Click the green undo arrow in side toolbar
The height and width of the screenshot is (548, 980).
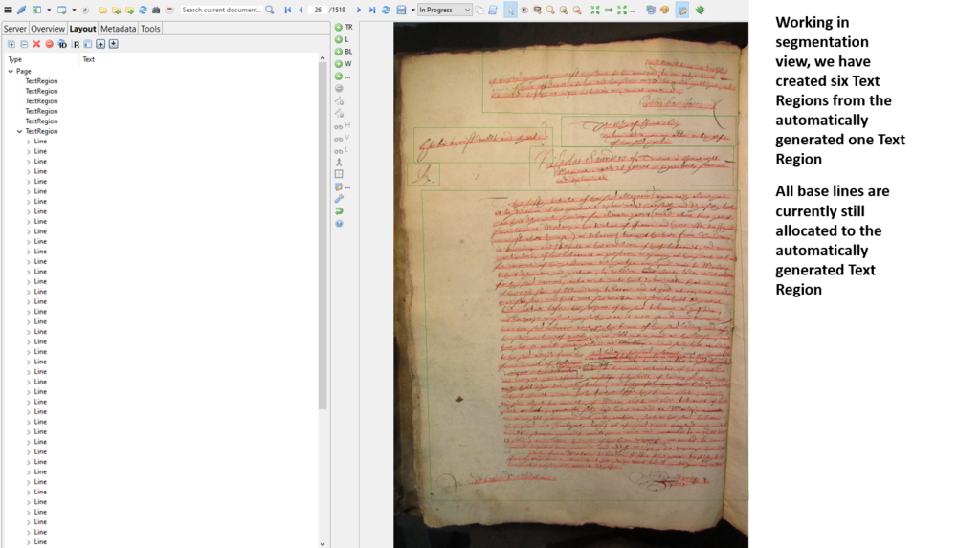pos(339,211)
